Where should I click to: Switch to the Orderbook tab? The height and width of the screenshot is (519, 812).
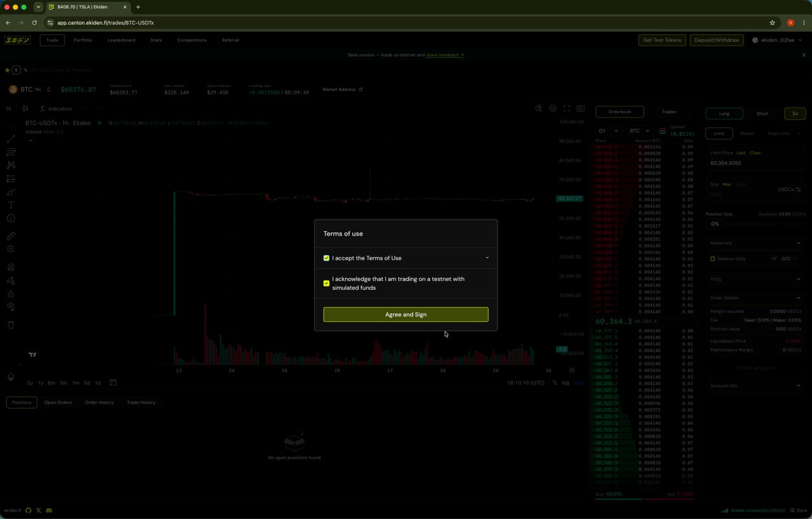(620, 112)
